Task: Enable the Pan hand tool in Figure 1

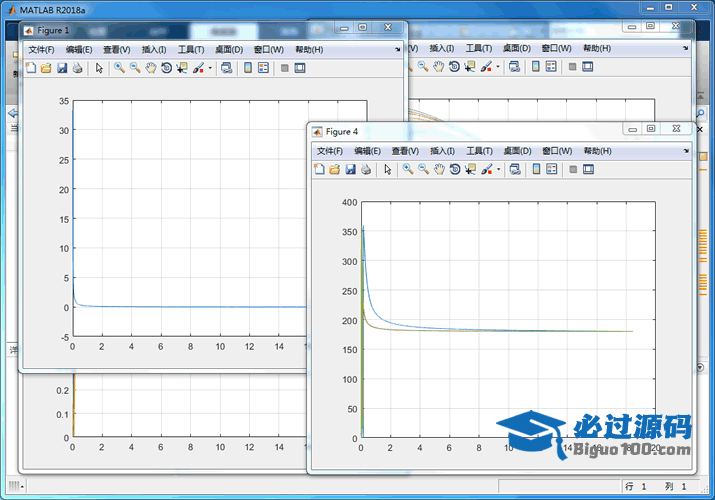Action: click(x=150, y=68)
